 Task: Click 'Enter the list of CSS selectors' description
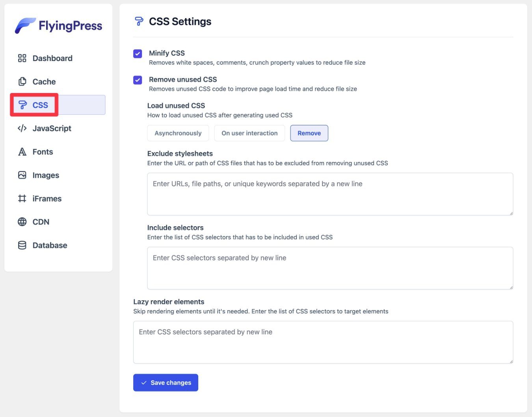click(x=240, y=237)
